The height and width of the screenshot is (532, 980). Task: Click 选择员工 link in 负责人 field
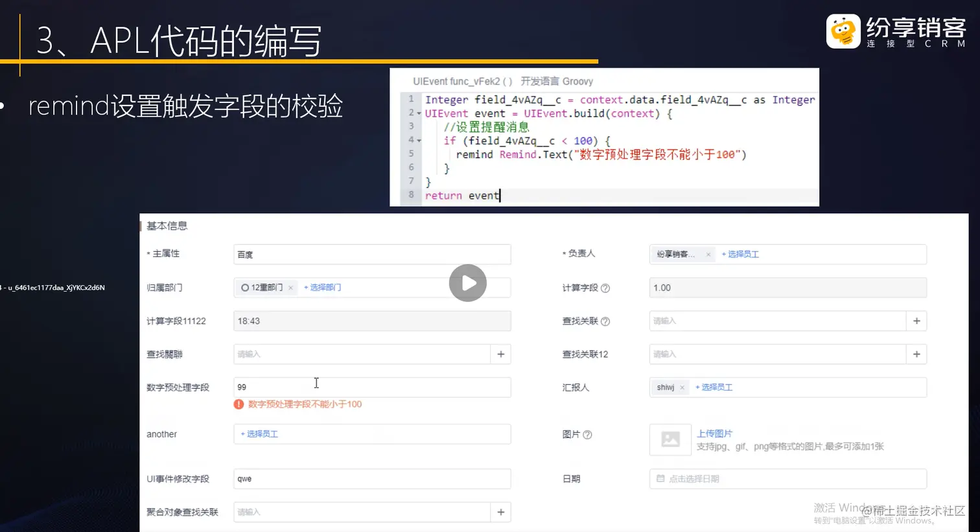(740, 255)
